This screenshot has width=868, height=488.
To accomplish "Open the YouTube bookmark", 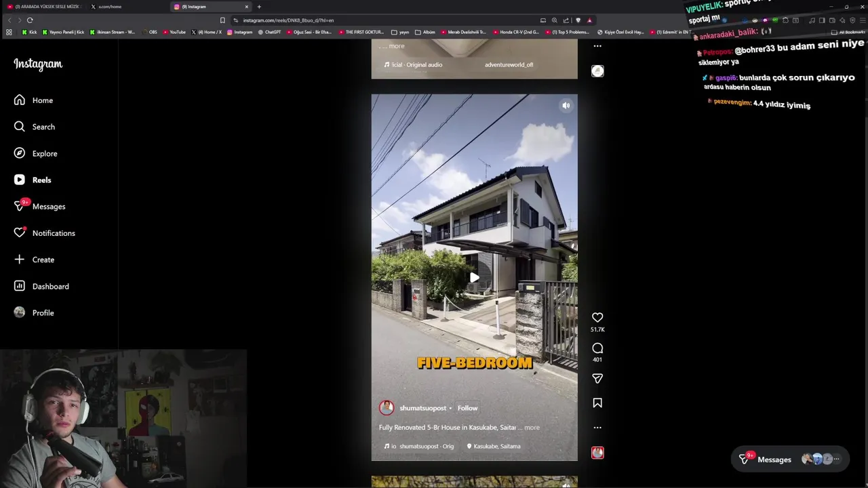I will [174, 32].
